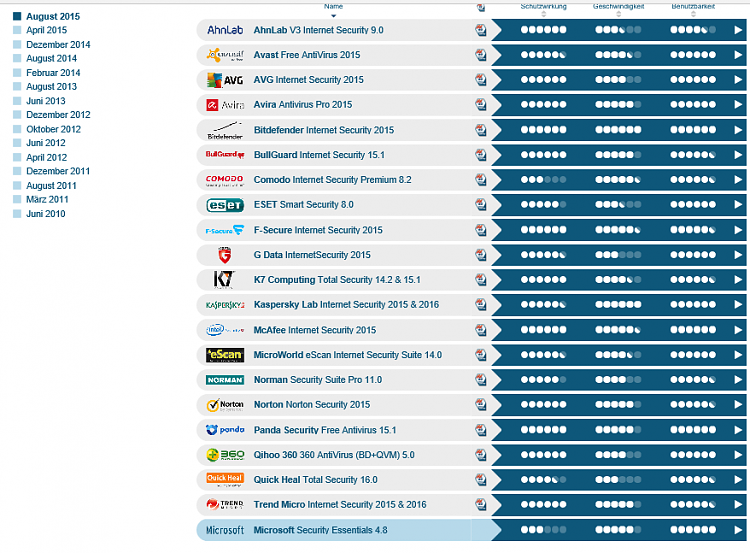Open the certificate icon for ESET Smart Security

481,205
